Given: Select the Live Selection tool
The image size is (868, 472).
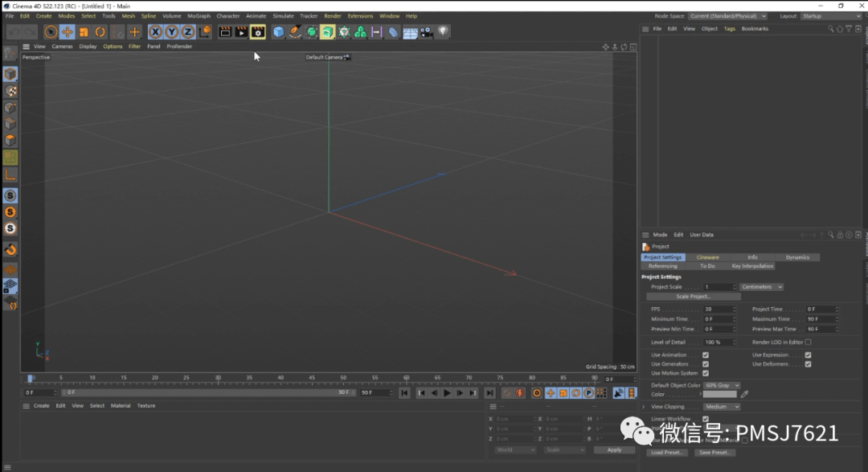Looking at the screenshot, I should click(51, 32).
